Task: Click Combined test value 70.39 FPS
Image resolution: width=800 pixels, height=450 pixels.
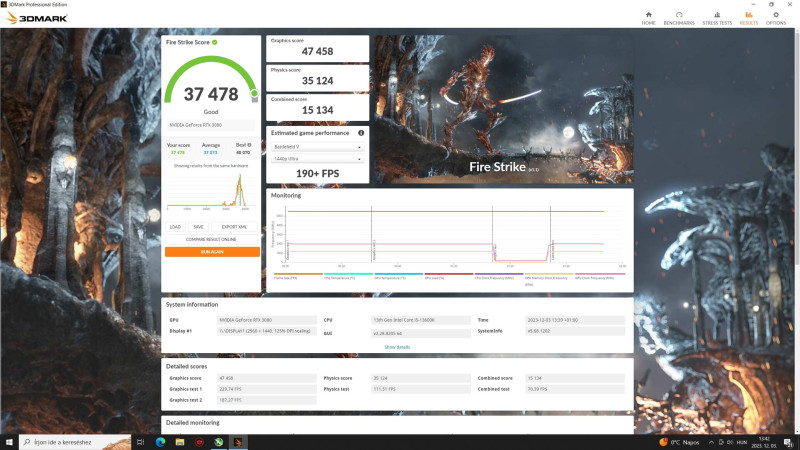Action: coord(575,389)
